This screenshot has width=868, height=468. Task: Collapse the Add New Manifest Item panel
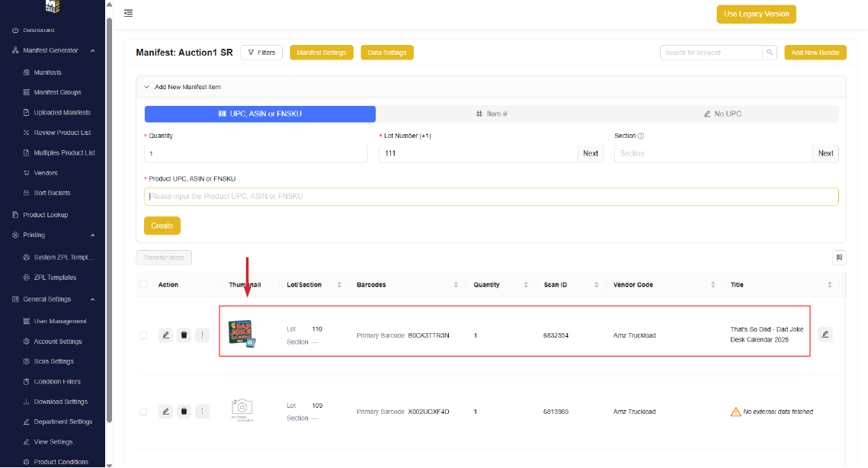tap(147, 87)
